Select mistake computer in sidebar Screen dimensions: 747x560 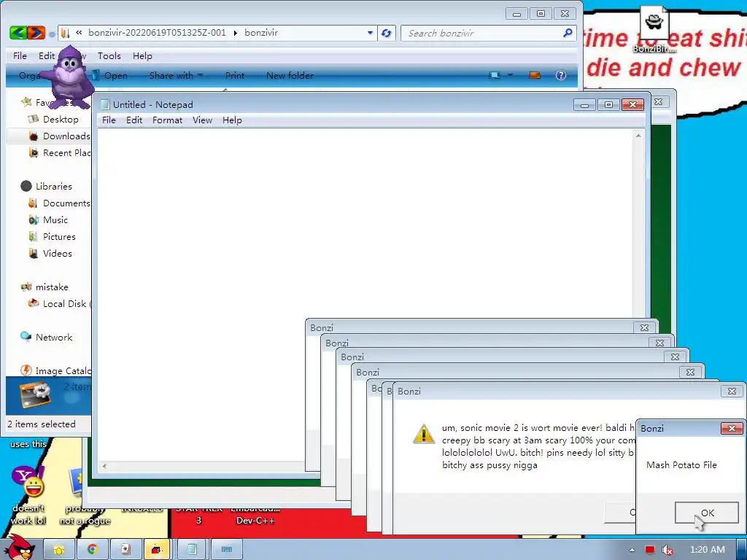click(x=52, y=287)
